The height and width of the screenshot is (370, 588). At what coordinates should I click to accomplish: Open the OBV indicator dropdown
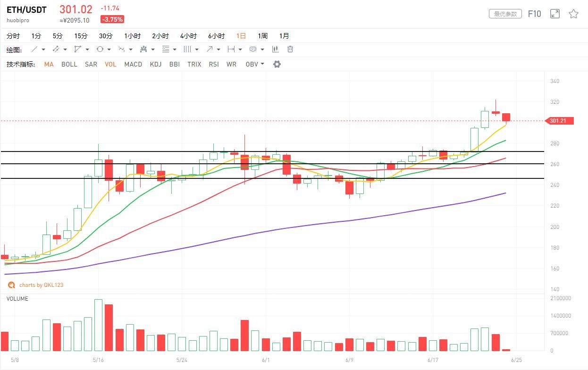coord(255,64)
